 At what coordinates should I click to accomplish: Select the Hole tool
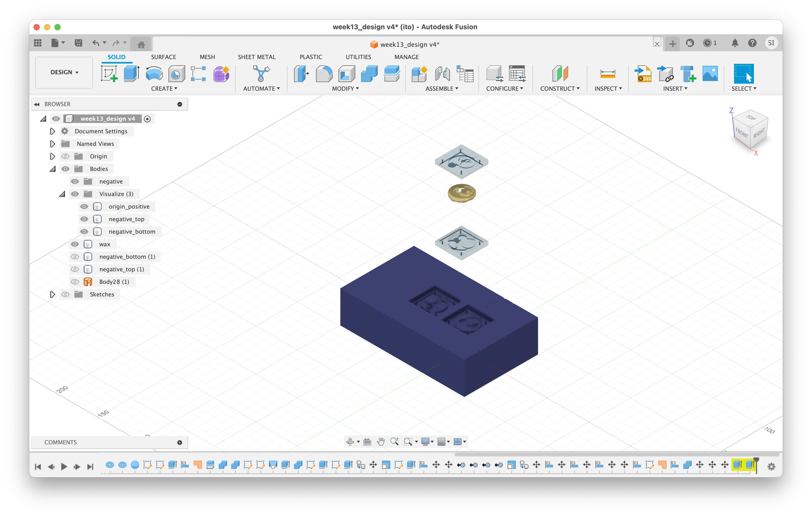[176, 73]
